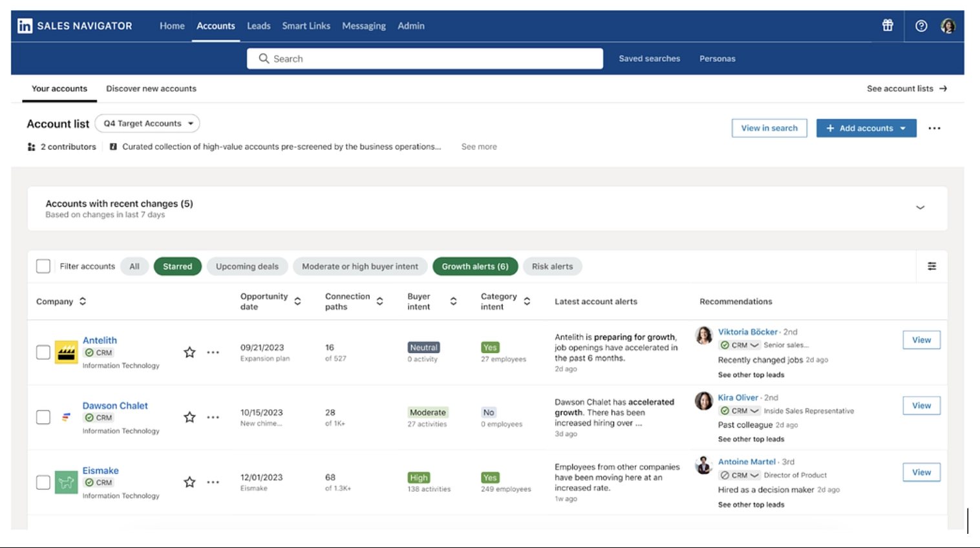Select the Dawson Chalet row checkbox
The image size is (980, 548).
43,417
